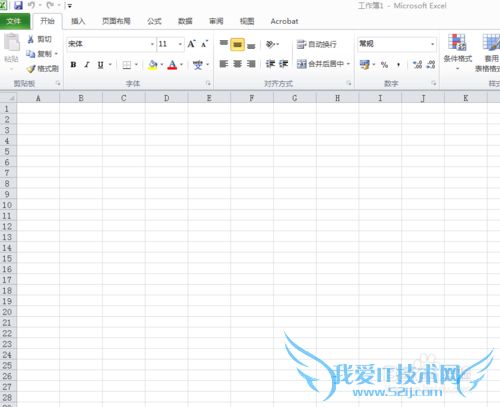Click accounting number format icon
Screen dimensions: 500x407
point(365,64)
